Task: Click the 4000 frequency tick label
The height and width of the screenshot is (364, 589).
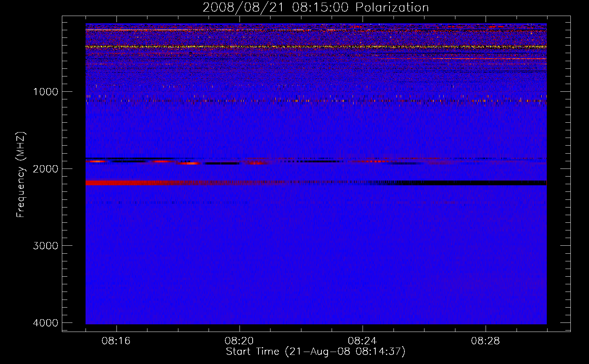Action: [46, 323]
